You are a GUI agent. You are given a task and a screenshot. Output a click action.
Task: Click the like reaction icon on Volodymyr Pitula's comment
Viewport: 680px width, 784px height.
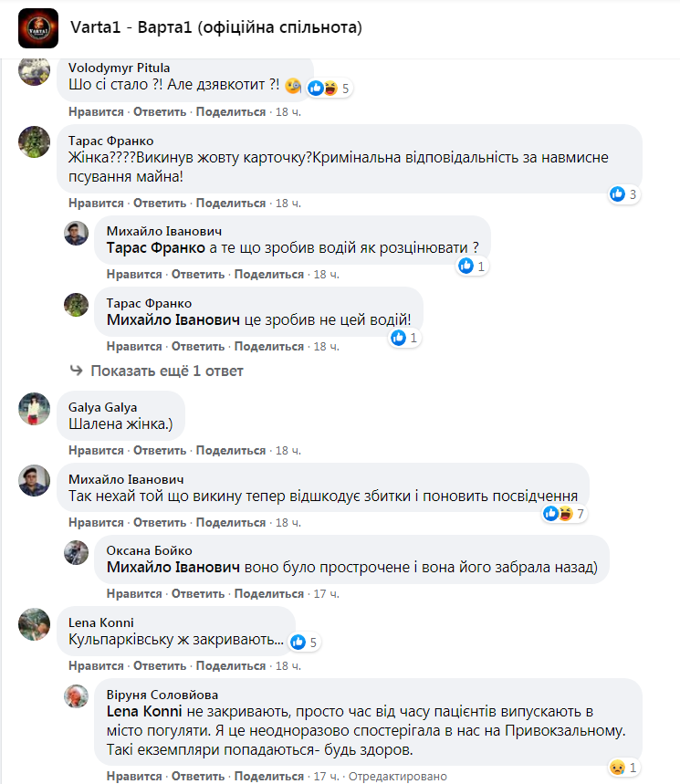[316, 89]
